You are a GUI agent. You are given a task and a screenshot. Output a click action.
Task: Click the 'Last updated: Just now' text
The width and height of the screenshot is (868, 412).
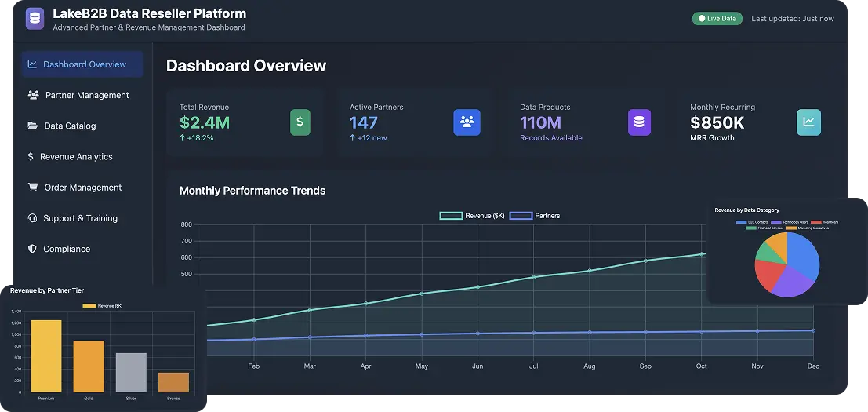792,18
